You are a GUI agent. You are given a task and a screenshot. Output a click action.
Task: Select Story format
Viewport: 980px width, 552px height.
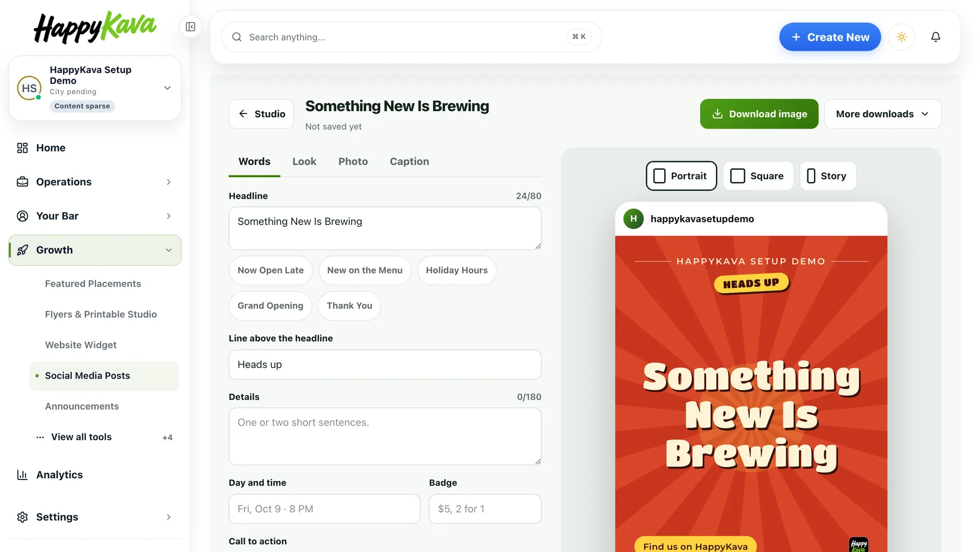[828, 176]
